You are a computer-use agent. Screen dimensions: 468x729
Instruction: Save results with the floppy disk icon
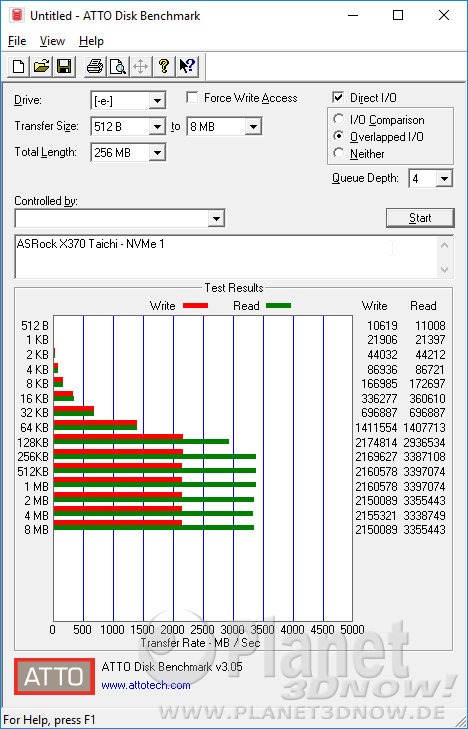coord(64,66)
